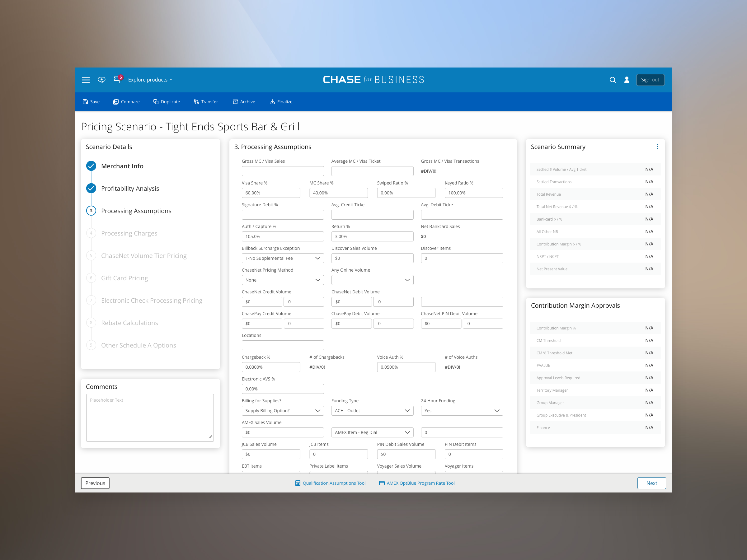Click the PIN Debit Sales Volume field

point(406,454)
